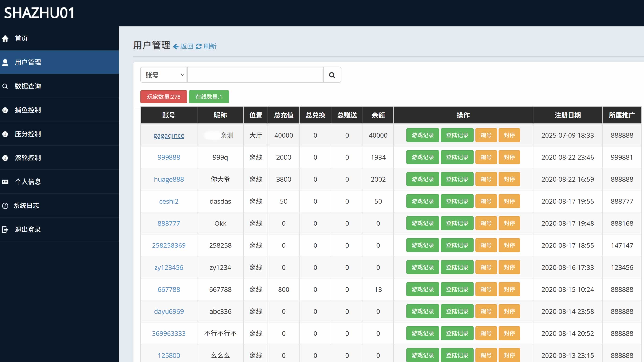Go to 滚轮控制 in the sidebar menu

click(28, 158)
